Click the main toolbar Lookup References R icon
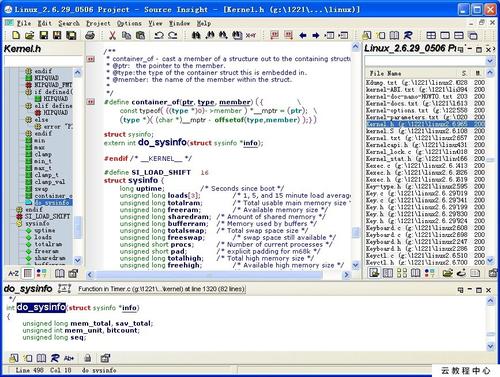Image resolution: width=500 pixels, height=377 pixels. coord(408,35)
